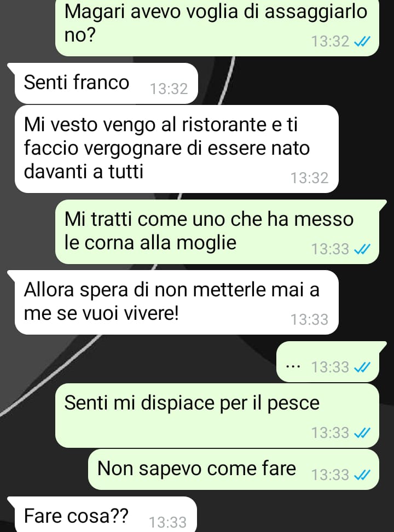This screenshot has width=394, height=532.
Task: Tap the 13:33 timestamp next to 'me se vuoi vivere!'
Action: point(309,320)
